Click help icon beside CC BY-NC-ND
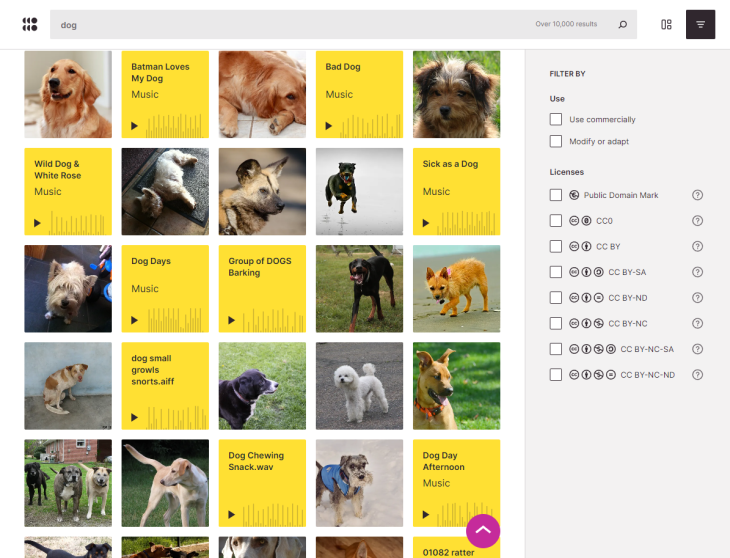730x558 pixels. tap(698, 375)
